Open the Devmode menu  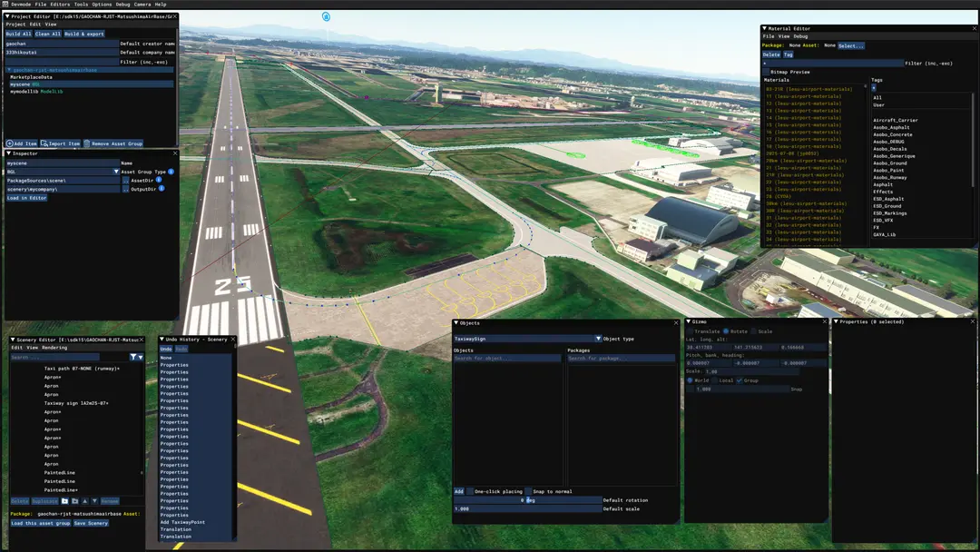pos(21,5)
